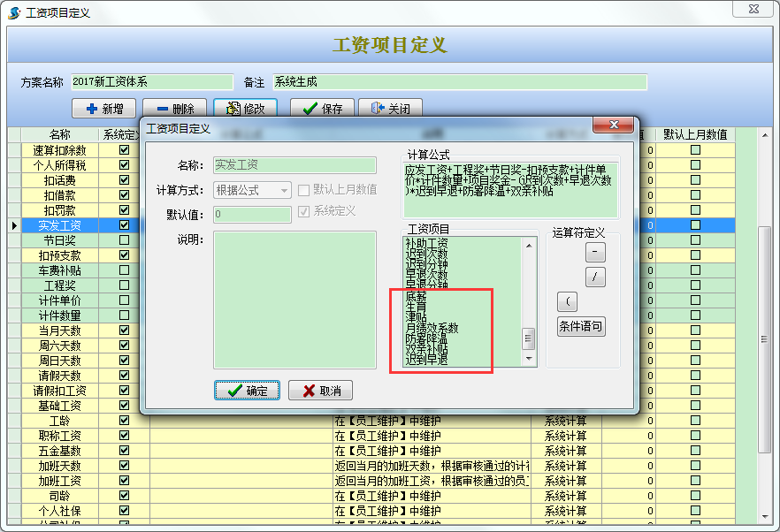Image resolution: width=780 pixels, height=532 pixels.
Task: Toggle the 系统定义 checkbox in dialog
Action: point(303,211)
